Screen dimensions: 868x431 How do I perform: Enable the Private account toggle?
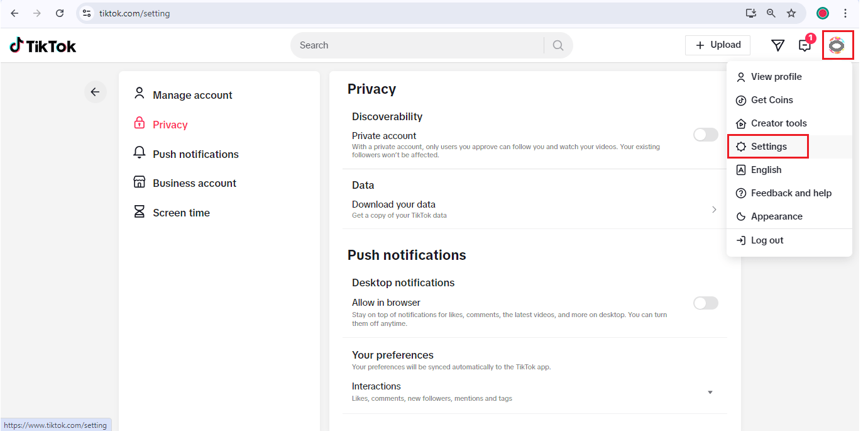point(705,135)
